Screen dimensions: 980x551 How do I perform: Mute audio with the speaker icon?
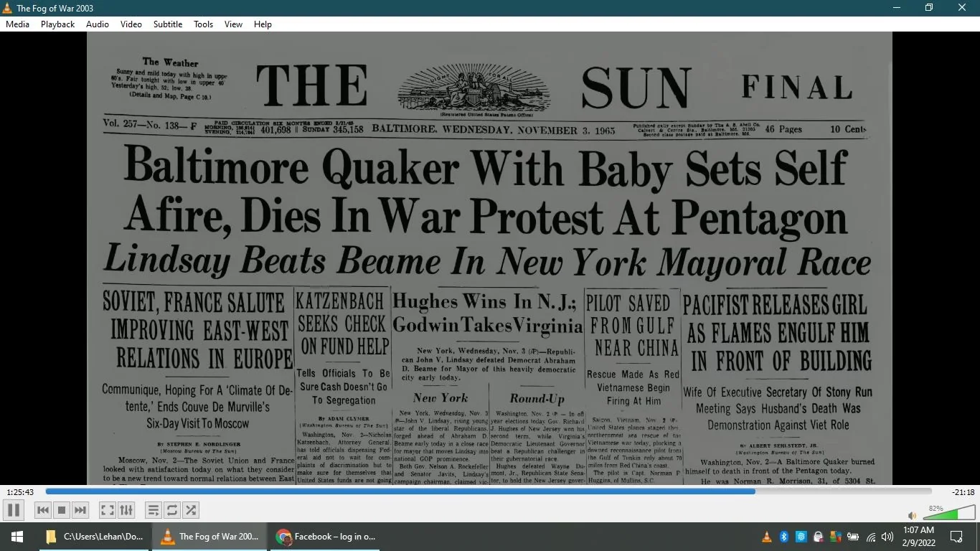pos(913,515)
